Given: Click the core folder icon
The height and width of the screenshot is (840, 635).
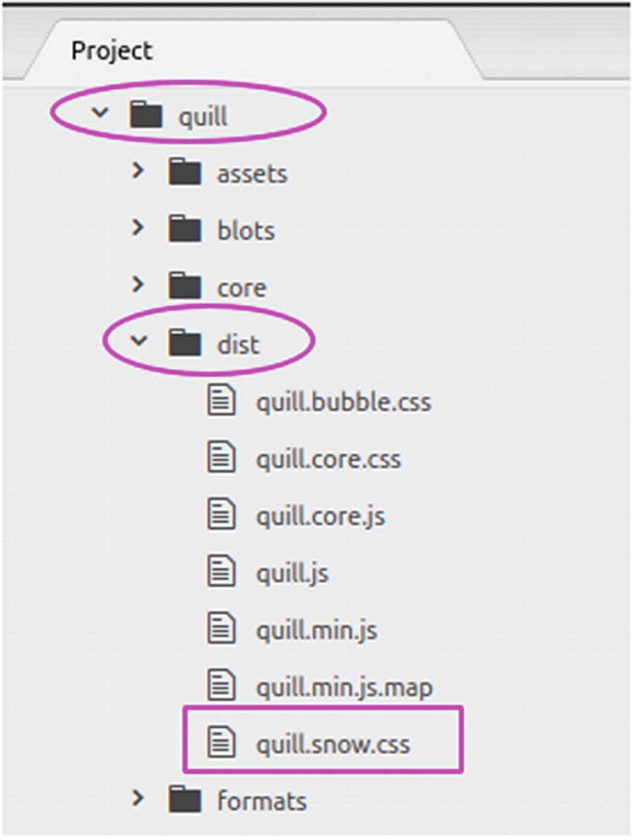Looking at the screenshot, I should click(x=186, y=287).
